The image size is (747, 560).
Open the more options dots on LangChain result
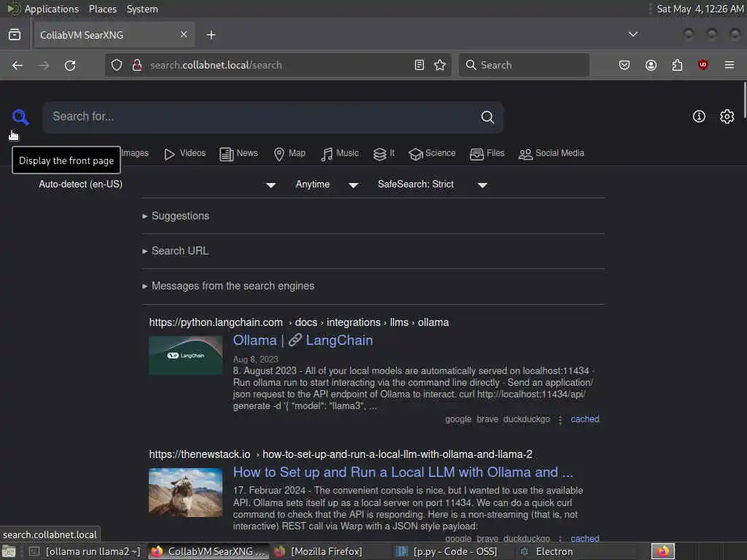coord(560,419)
